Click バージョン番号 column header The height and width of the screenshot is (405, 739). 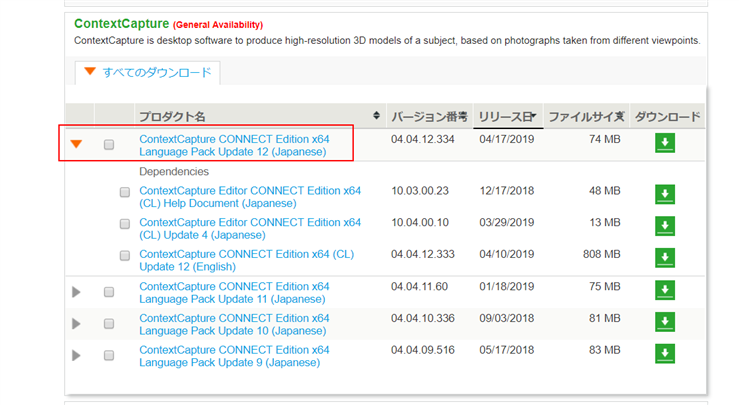[x=429, y=116]
